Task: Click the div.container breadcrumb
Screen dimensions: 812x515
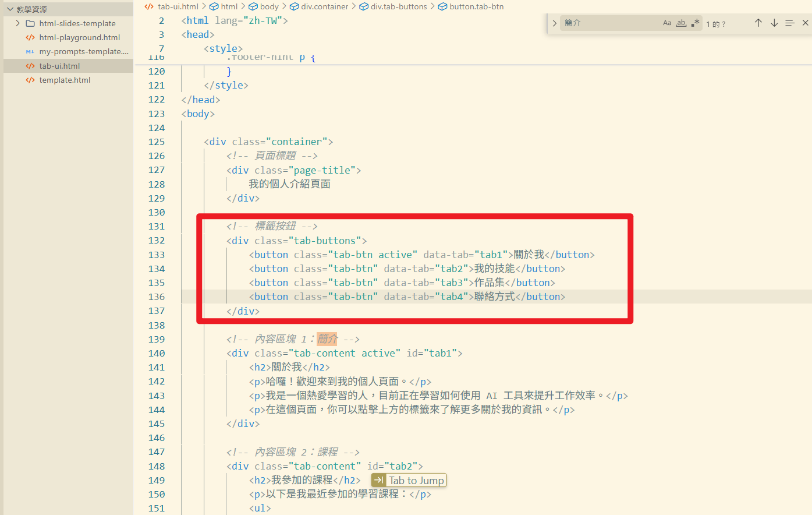Action: tap(324, 6)
